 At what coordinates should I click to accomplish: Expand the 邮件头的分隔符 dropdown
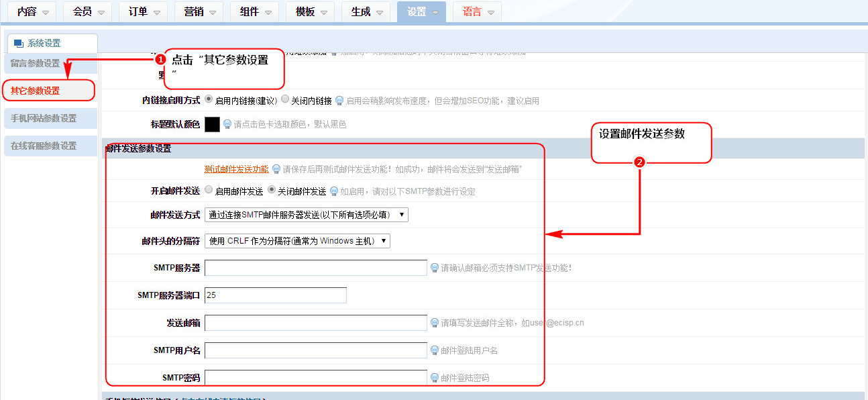click(297, 241)
